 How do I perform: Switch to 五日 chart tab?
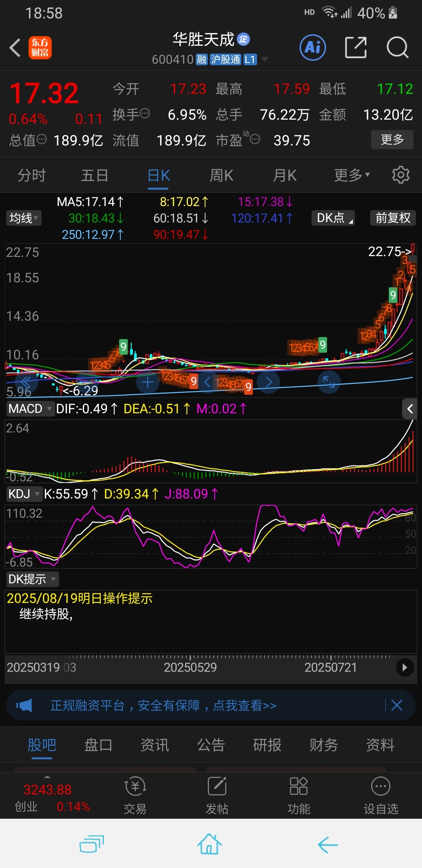pyautogui.click(x=95, y=175)
